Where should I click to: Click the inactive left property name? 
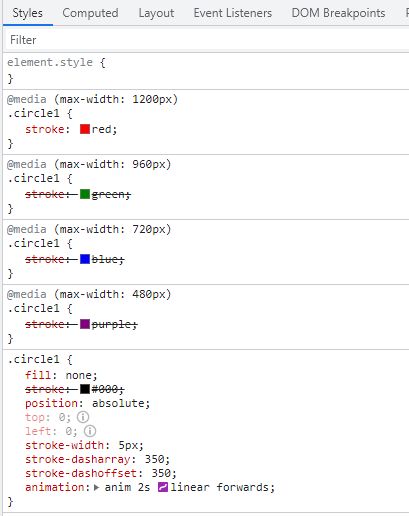[38, 431]
